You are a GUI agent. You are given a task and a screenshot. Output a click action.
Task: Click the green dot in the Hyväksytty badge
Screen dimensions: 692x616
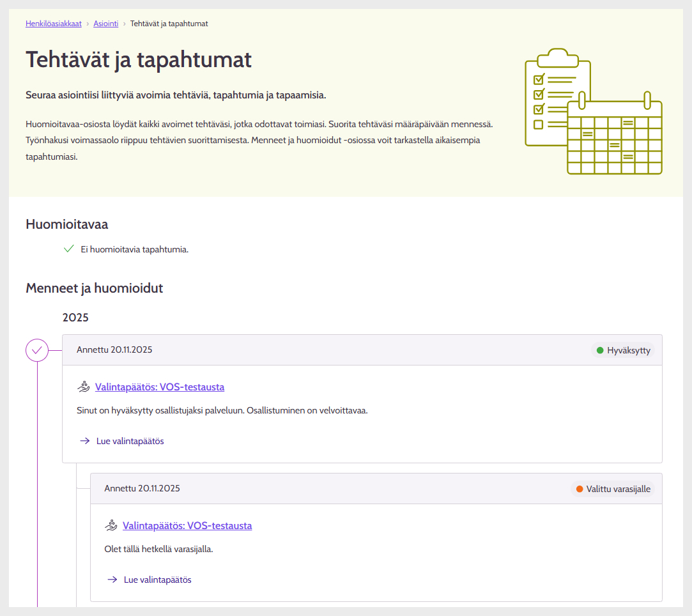click(x=600, y=350)
